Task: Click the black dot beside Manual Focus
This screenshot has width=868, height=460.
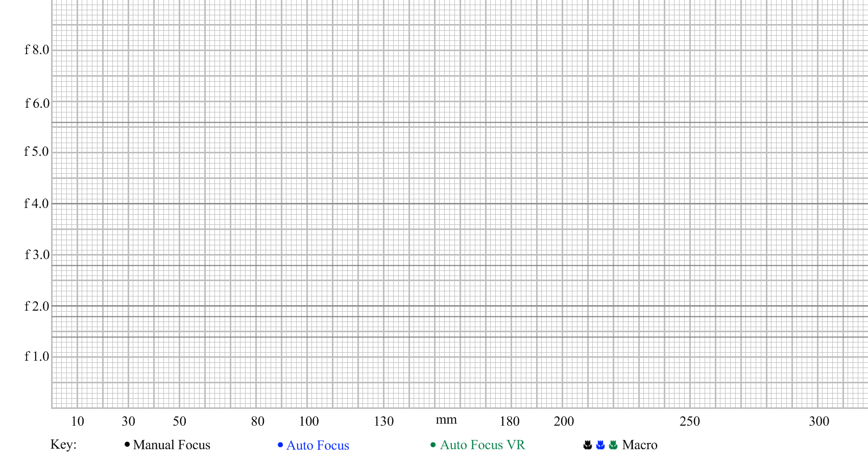Action: 127,445
